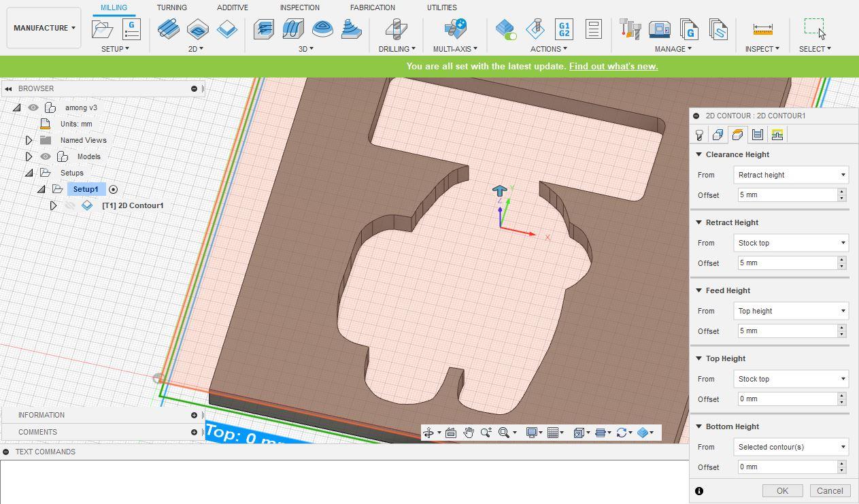The width and height of the screenshot is (859, 504).
Task: Click the Zoom magnifier with plus-minus icon
Action: point(486,433)
